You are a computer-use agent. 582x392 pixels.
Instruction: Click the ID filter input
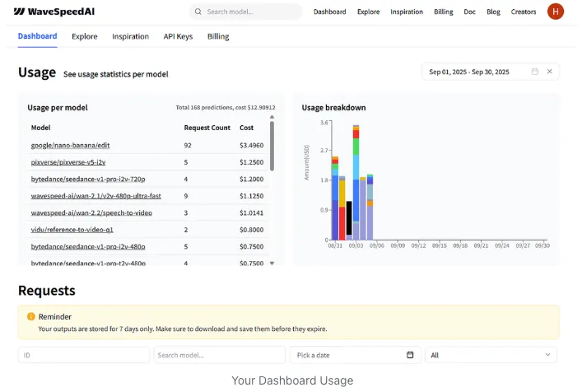click(x=84, y=355)
